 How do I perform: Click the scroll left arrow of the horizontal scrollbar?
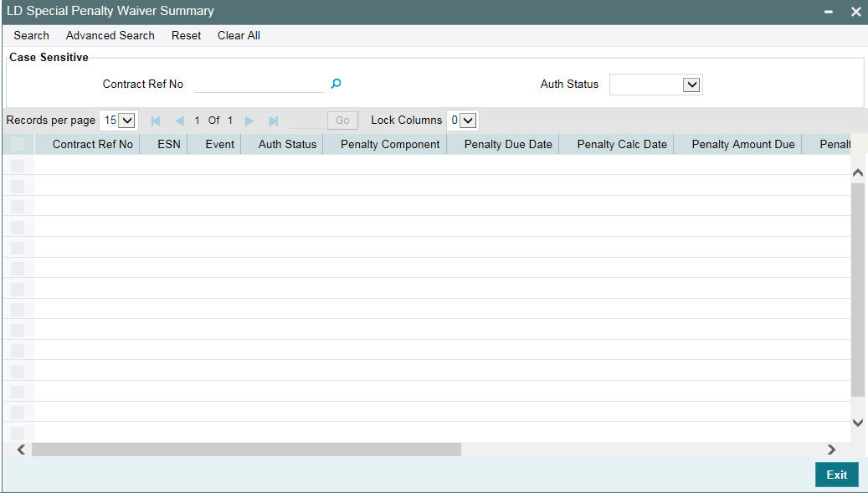tap(21, 449)
